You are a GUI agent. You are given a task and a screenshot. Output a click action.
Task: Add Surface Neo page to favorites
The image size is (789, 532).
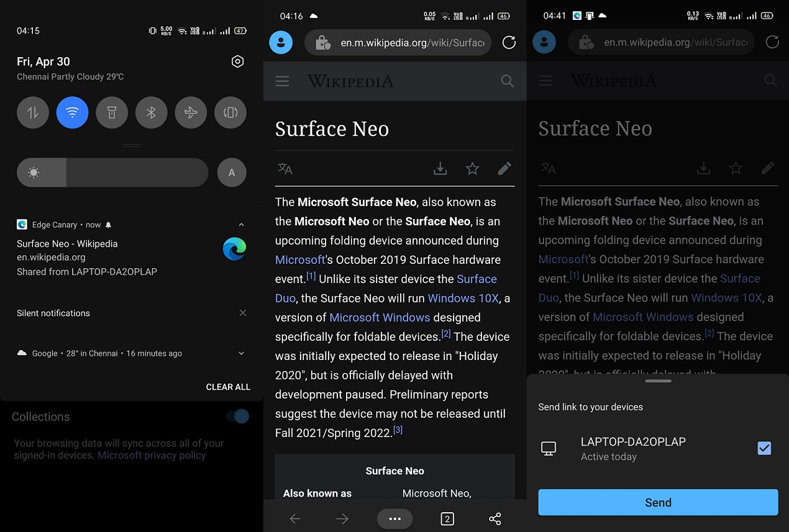(x=472, y=168)
